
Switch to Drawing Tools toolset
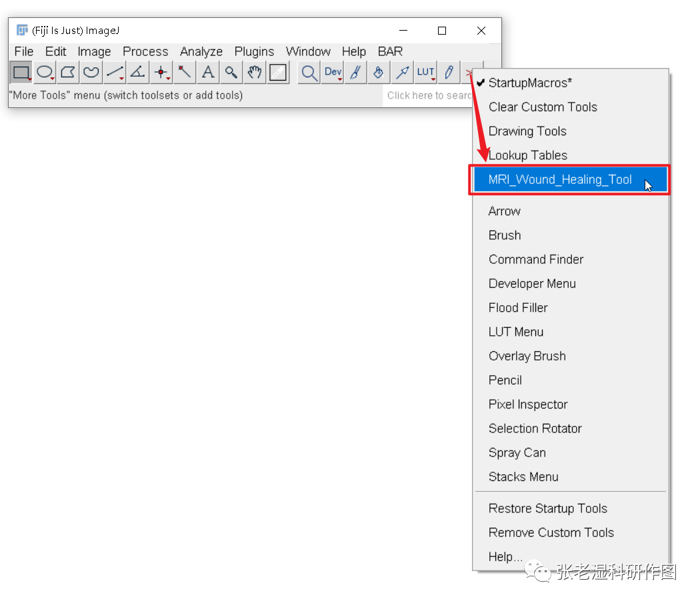(x=571, y=131)
